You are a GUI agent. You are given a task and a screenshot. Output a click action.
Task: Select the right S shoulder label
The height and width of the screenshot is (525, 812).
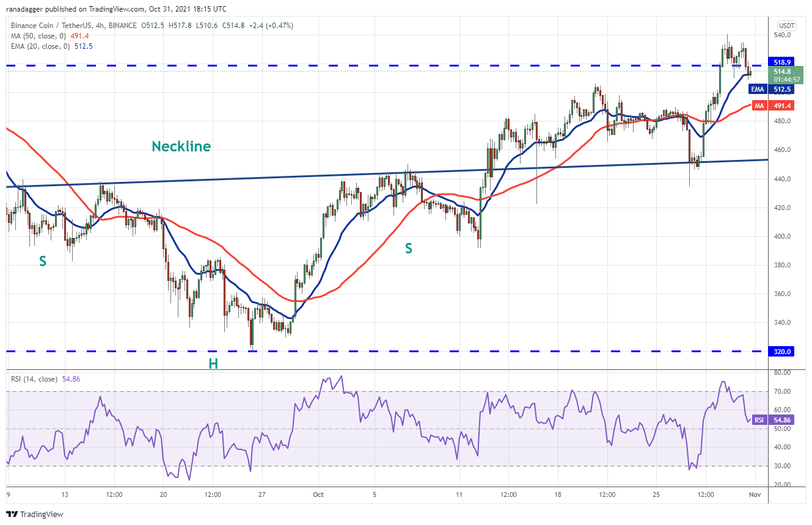[408, 248]
